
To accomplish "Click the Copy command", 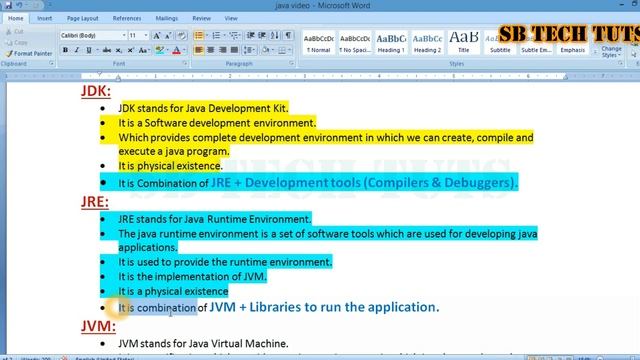I will (x=17, y=42).
